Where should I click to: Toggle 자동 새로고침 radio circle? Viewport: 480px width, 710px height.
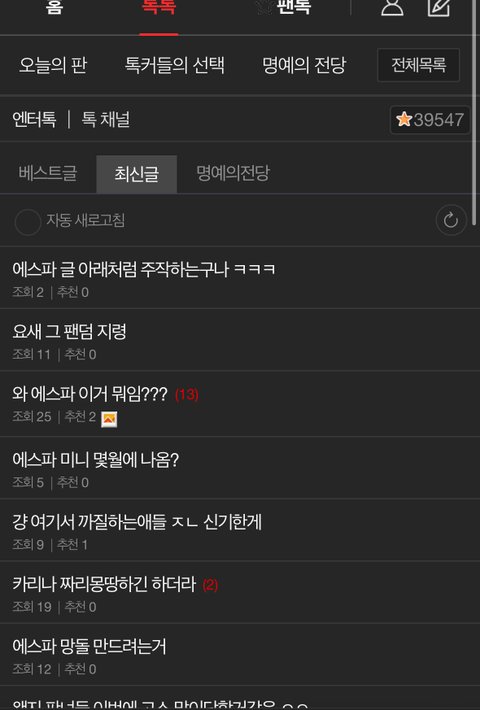point(28,222)
